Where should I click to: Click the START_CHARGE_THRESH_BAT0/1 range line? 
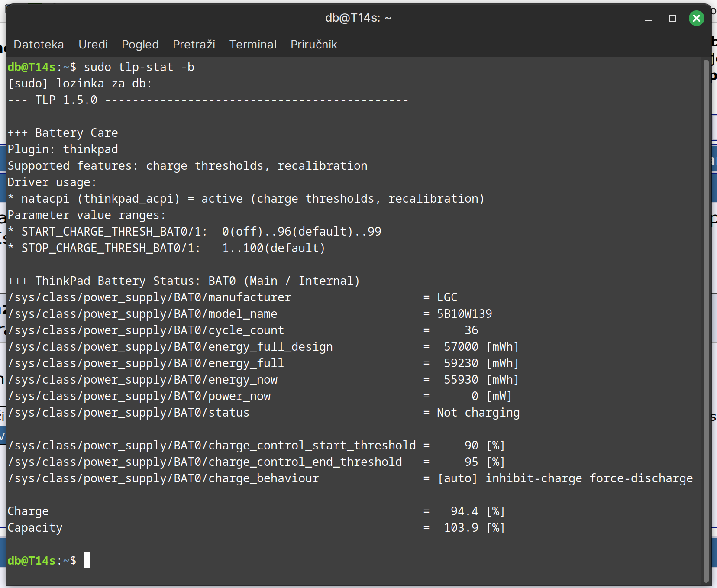pos(194,232)
